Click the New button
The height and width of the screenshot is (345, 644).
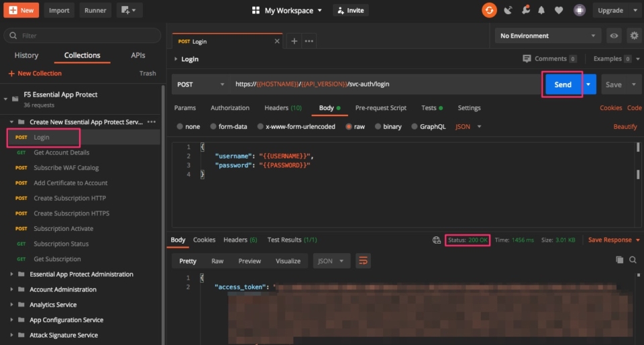21,10
